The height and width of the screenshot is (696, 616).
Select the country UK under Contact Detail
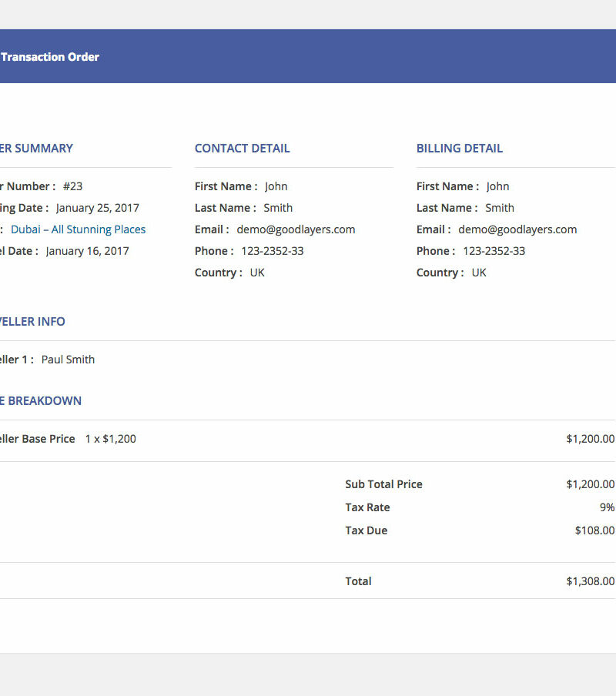pyautogui.click(x=257, y=273)
